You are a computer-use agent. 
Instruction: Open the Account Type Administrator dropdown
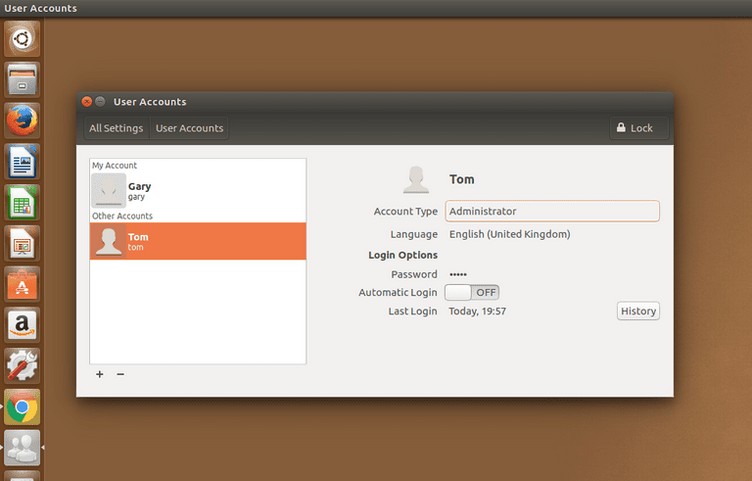pos(552,211)
